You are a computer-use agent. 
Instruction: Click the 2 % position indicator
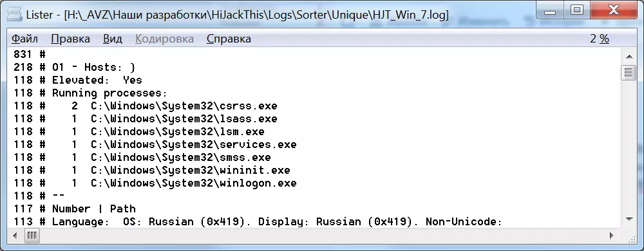(x=599, y=39)
